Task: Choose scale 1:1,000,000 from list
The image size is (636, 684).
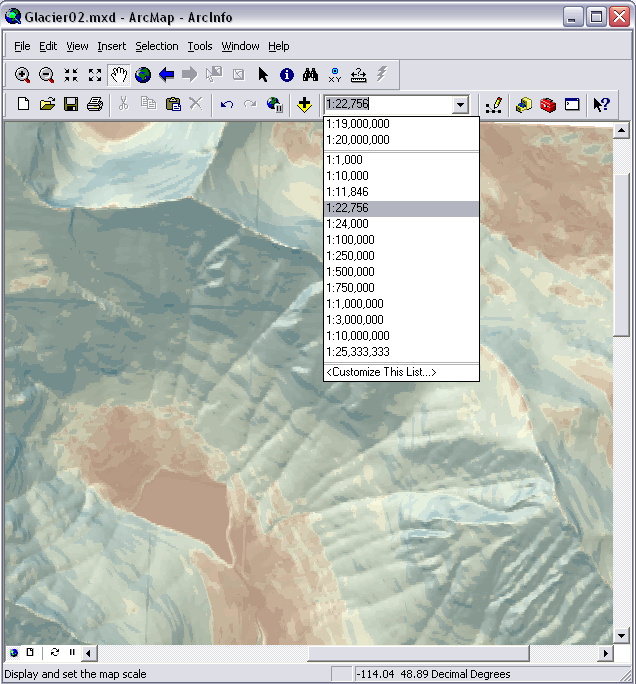Action: [401, 304]
